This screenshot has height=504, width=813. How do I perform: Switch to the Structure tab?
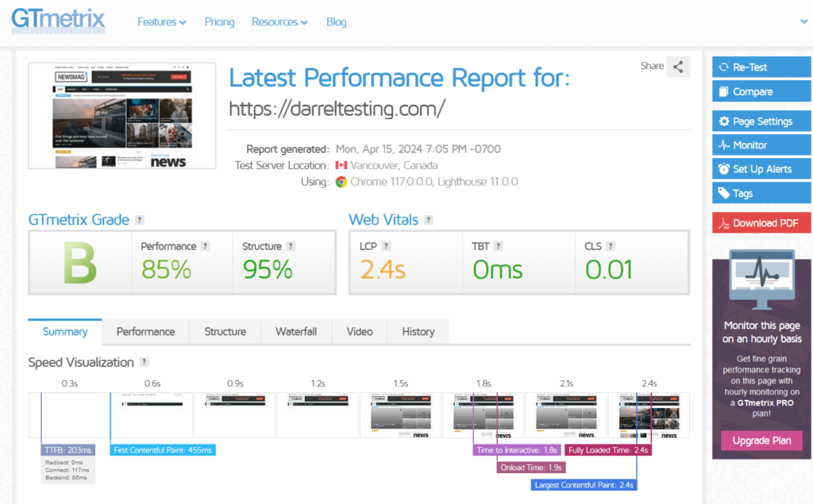pyautogui.click(x=225, y=331)
